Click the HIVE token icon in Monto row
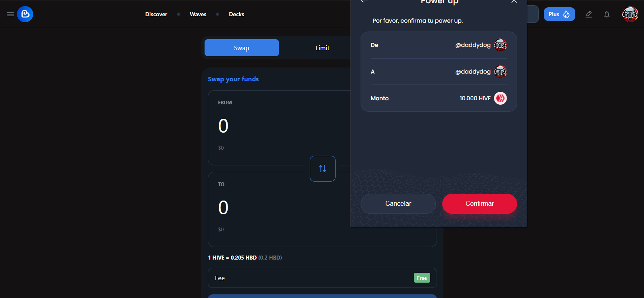This screenshot has height=298, width=644. 500,98
